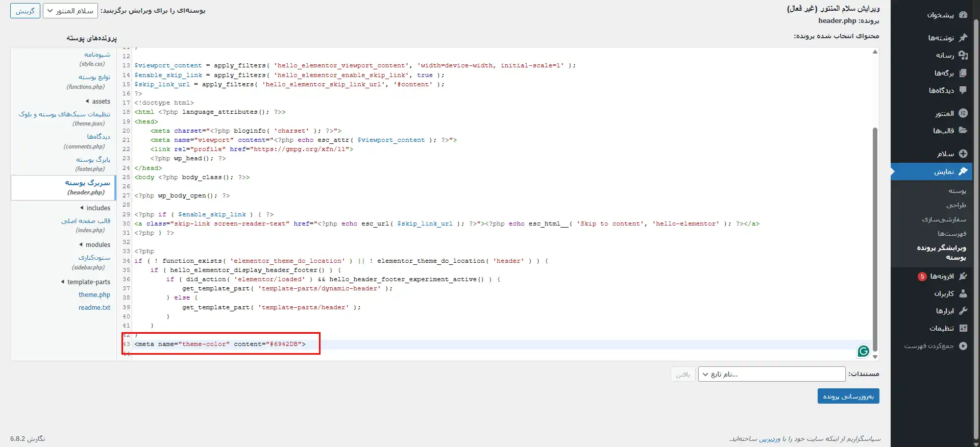
Task: Expand the assets folder in theme files
Action: tap(98, 102)
